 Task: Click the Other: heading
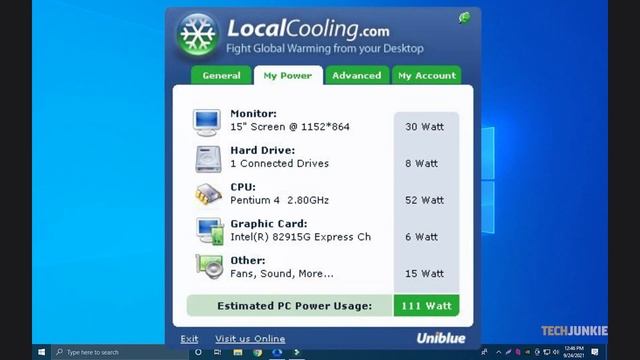pos(248,260)
